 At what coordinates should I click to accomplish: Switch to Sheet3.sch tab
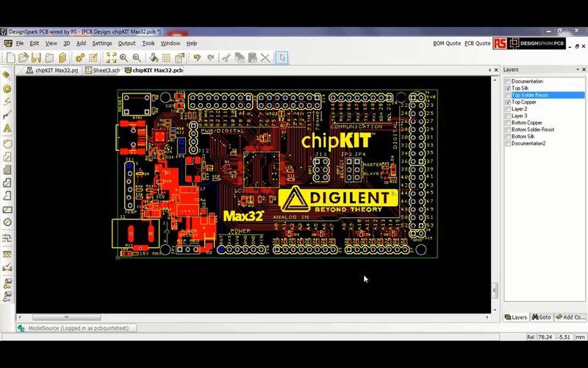(x=102, y=70)
